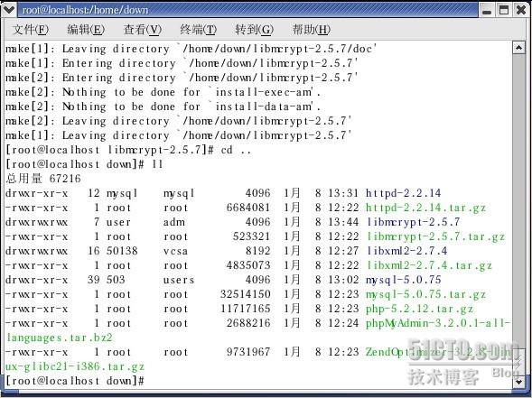The width and height of the screenshot is (532, 398).
Task: Click the users group name
Action: click(x=179, y=280)
